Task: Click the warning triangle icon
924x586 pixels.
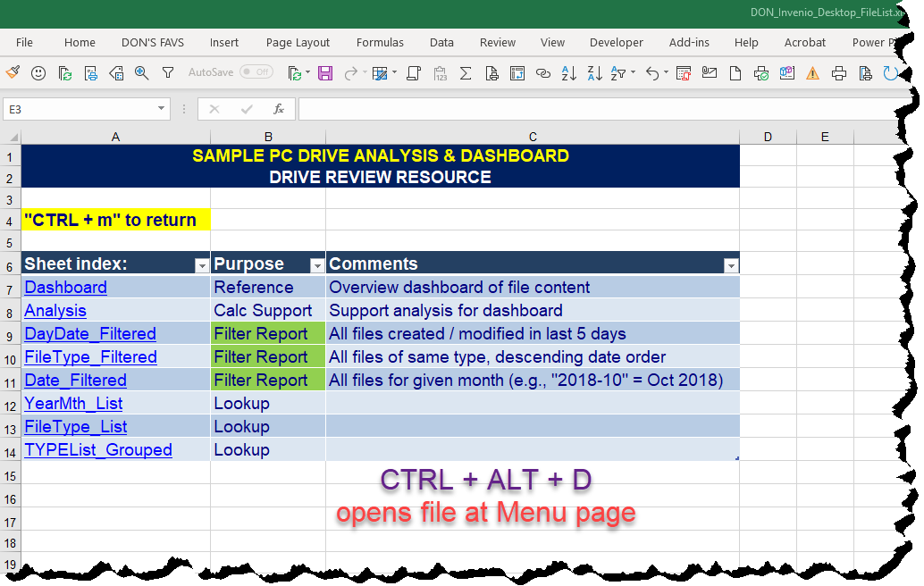Action: [x=814, y=74]
